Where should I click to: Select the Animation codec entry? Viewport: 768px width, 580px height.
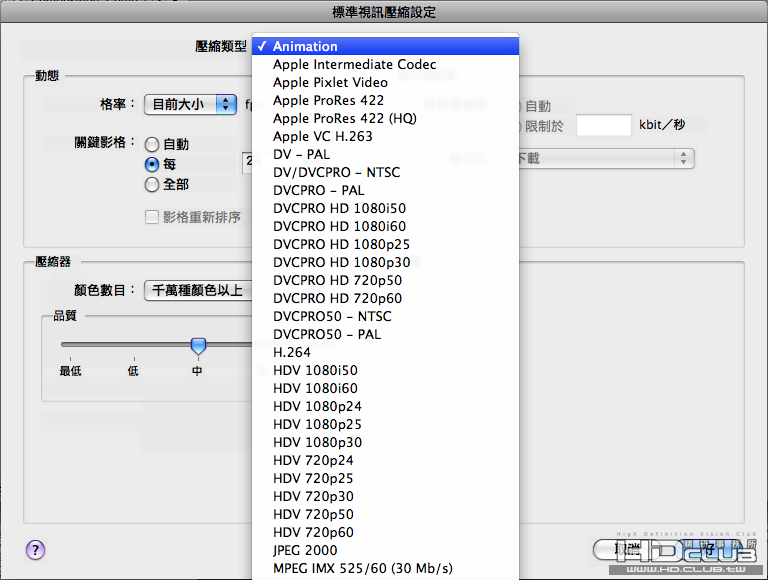tap(385, 46)
